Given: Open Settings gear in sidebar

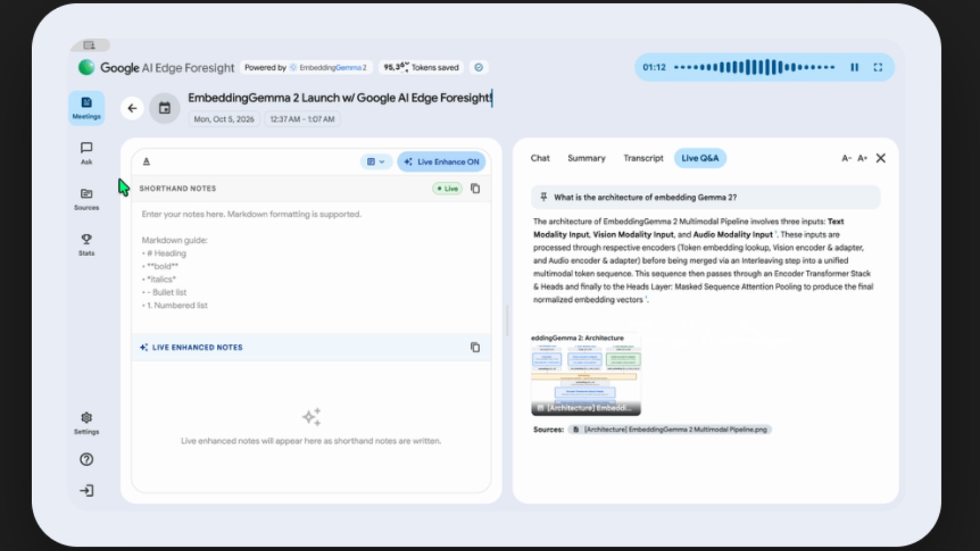Looking at the screenshot, I should 86,423.
